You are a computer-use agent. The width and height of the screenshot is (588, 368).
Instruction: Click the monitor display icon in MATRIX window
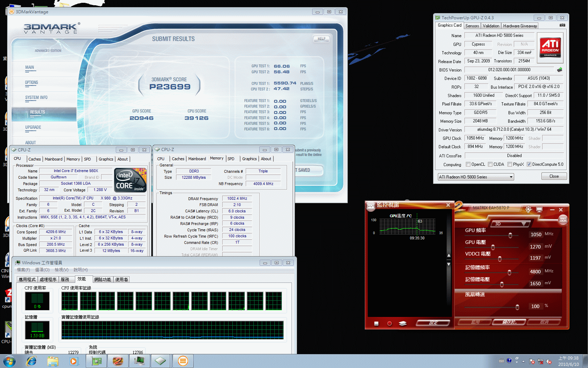(539, 210)
